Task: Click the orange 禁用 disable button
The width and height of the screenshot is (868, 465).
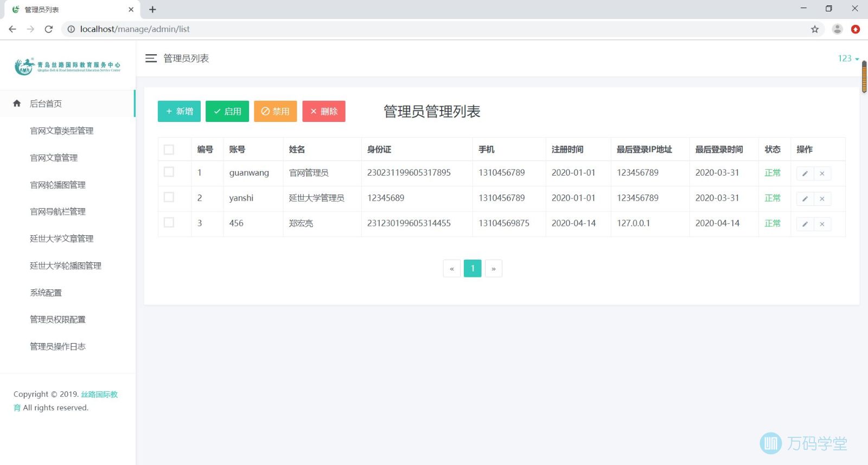Action: (276, 111)
